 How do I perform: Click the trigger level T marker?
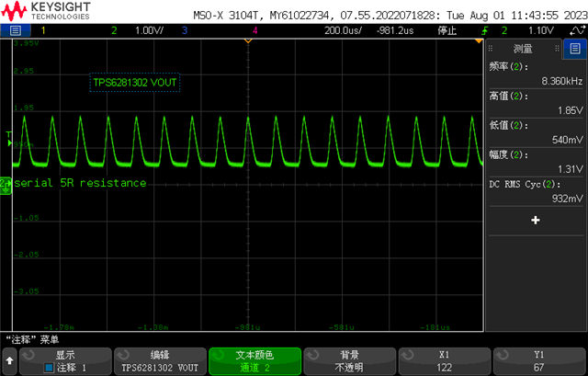9,138
